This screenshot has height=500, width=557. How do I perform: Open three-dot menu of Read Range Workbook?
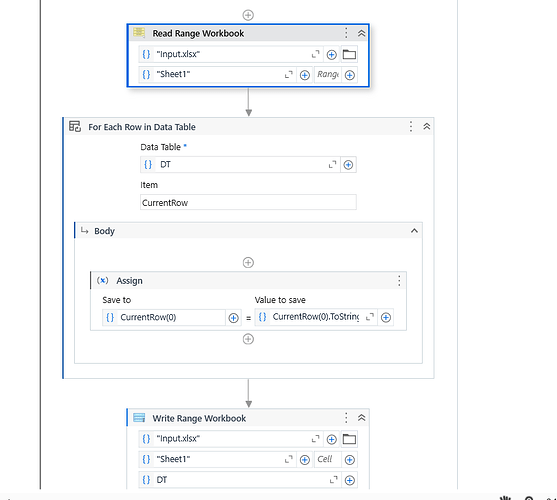[346, 33]
